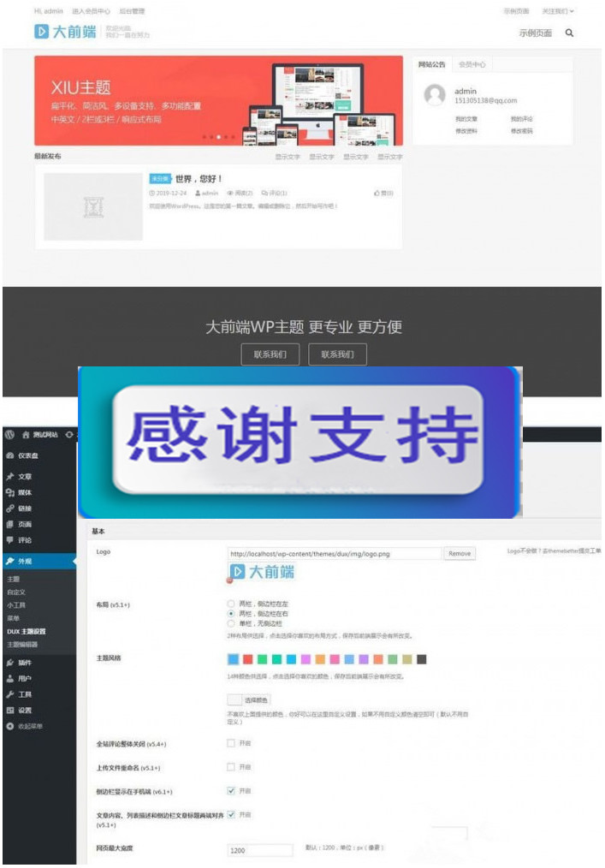Viewport: 605px width, 868px height.
Task: Pick the dark gray theme color swatch
Action: click(422, 659)
